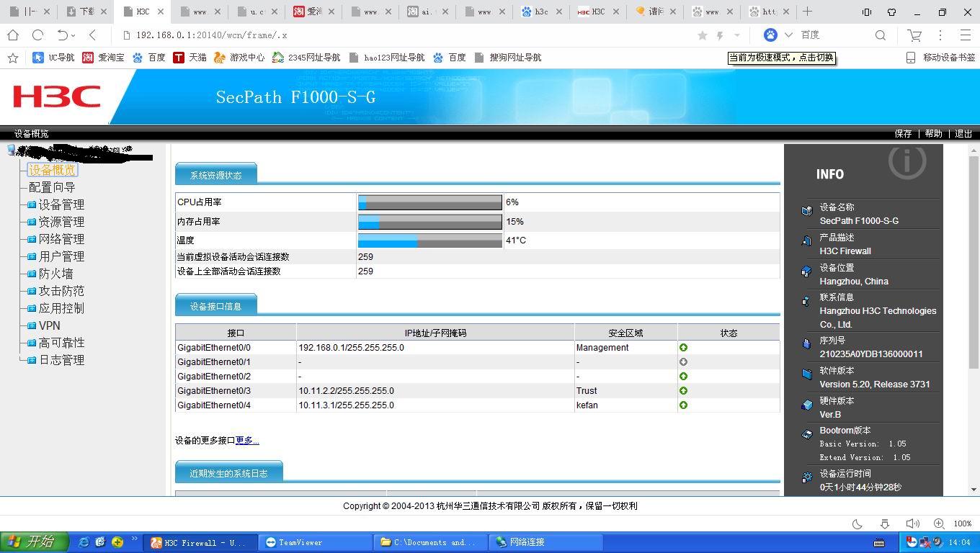Viewport: 980px width, 553px height.
Task: Click the zoom magnifier icon showing 100%
Action: [939, 523]
